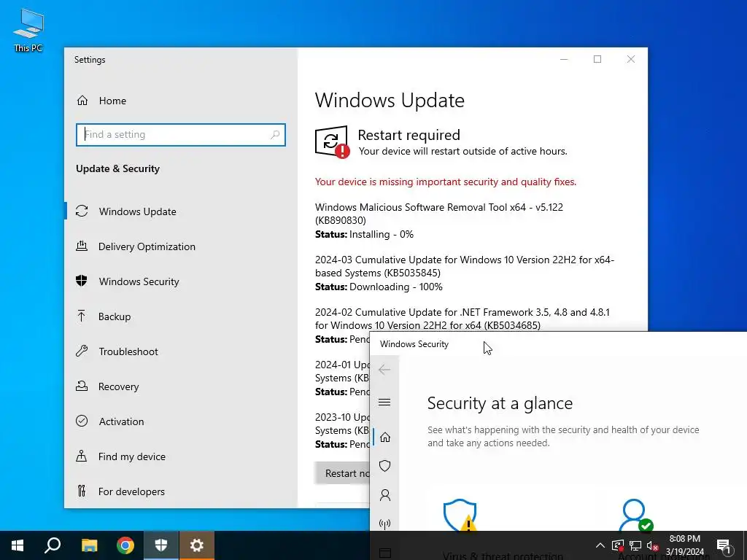Open the Action Center notifications icon
Screen dimensions: 747x560
[724, 545]
